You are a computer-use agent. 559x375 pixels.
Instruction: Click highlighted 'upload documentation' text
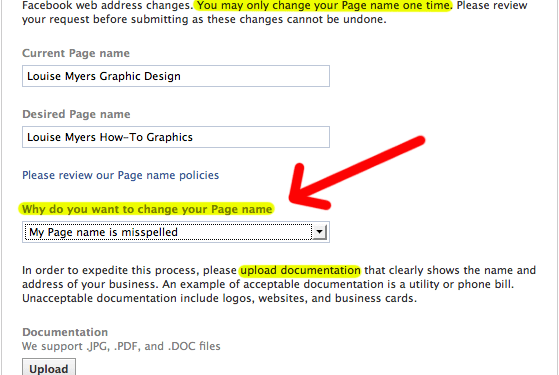[x=300, y=271]
